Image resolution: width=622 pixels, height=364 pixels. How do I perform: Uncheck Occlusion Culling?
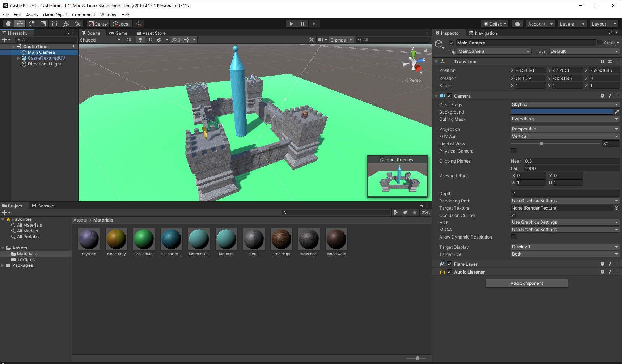pos(513,215)
